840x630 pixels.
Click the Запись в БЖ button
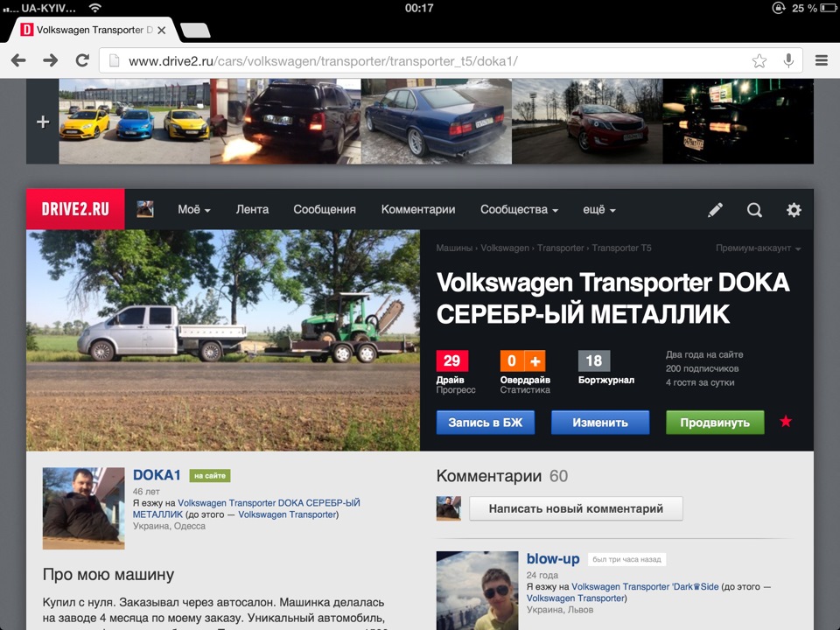pos(486,423)
